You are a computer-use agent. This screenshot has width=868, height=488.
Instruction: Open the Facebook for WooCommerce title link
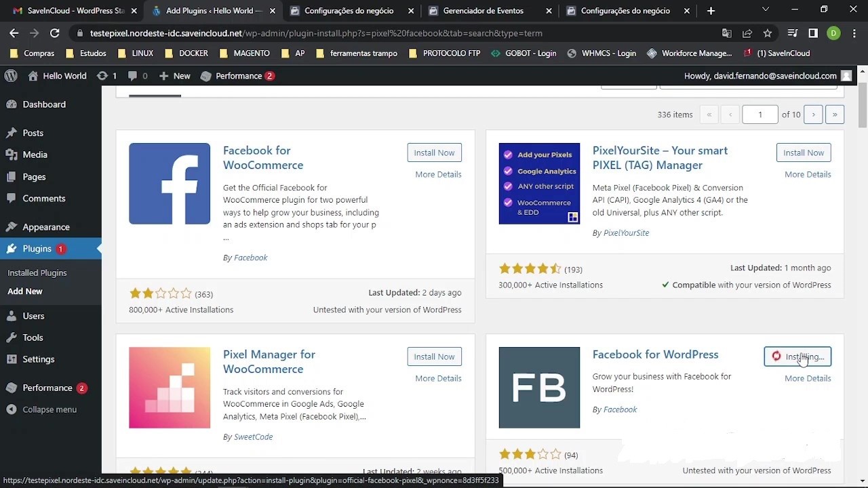coord(263,158)
